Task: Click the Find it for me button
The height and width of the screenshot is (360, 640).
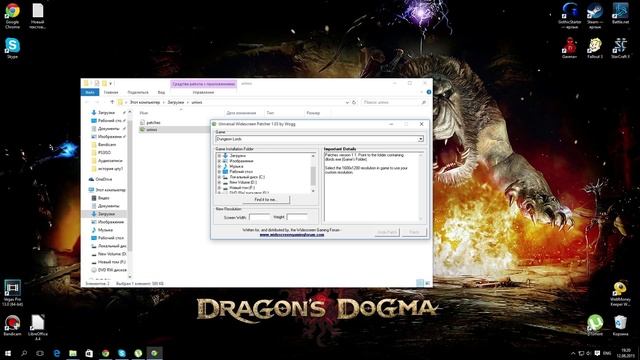Action: (x=266, y=200)
